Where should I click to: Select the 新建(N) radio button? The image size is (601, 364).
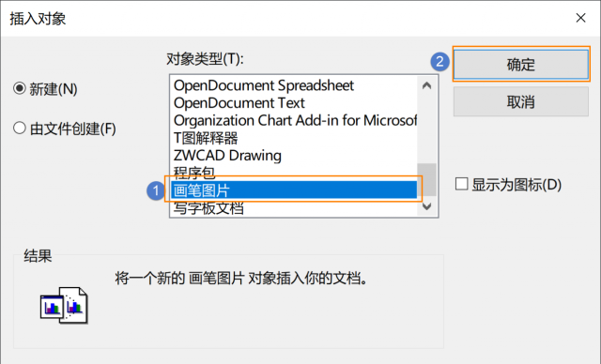click(x=20, y=88)
